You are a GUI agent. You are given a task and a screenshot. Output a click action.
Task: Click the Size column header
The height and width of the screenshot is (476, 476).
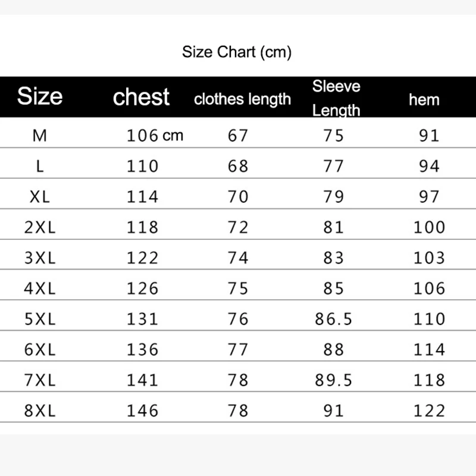40,96
